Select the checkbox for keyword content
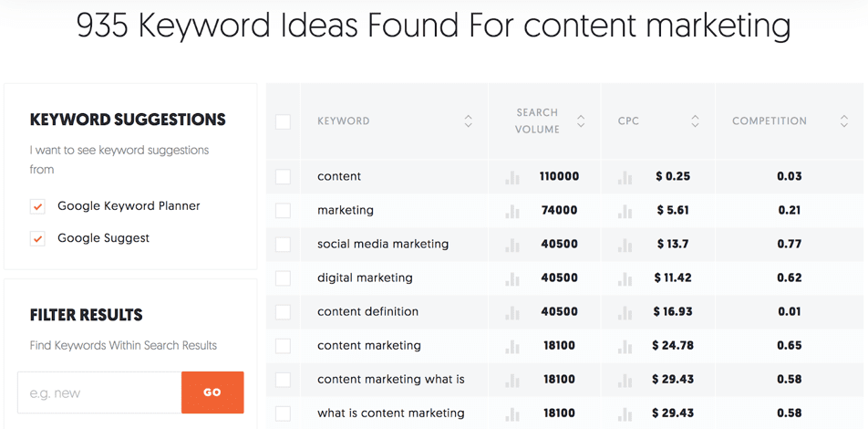The height and width of the screenshot is (429, 868). pyautogui.click(x=283, y=177)
